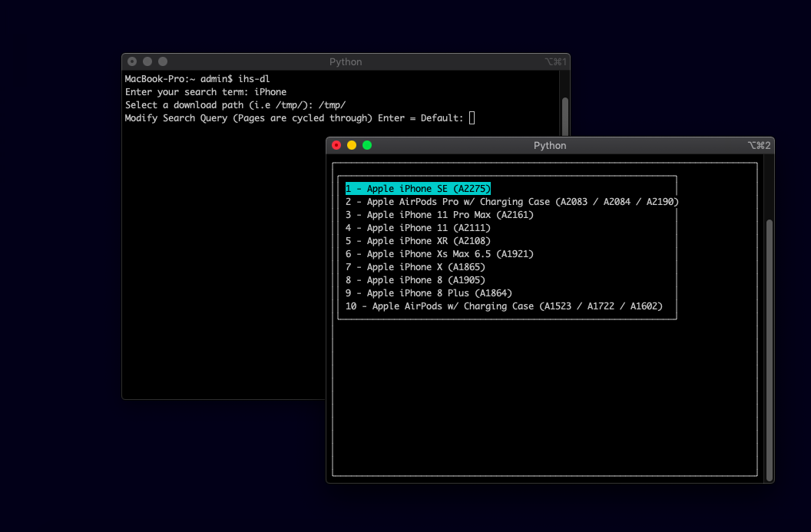Select Apple iPhone XR (A2108)
811x532 pixels.
[418, 241]
